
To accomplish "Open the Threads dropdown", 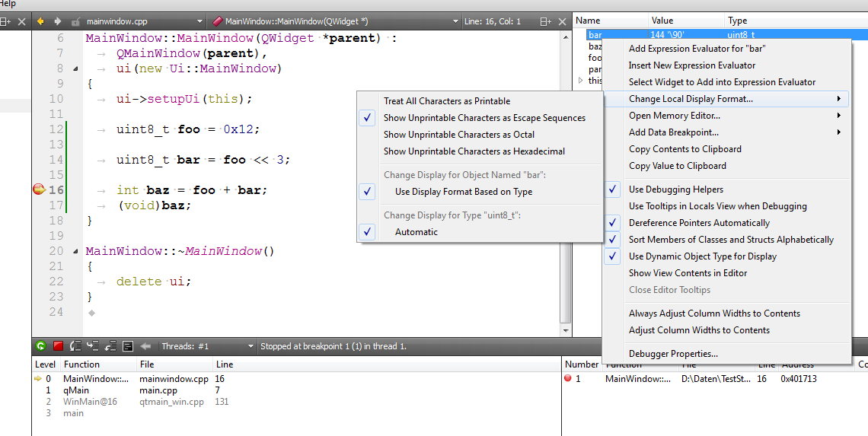I will (207, 346).
